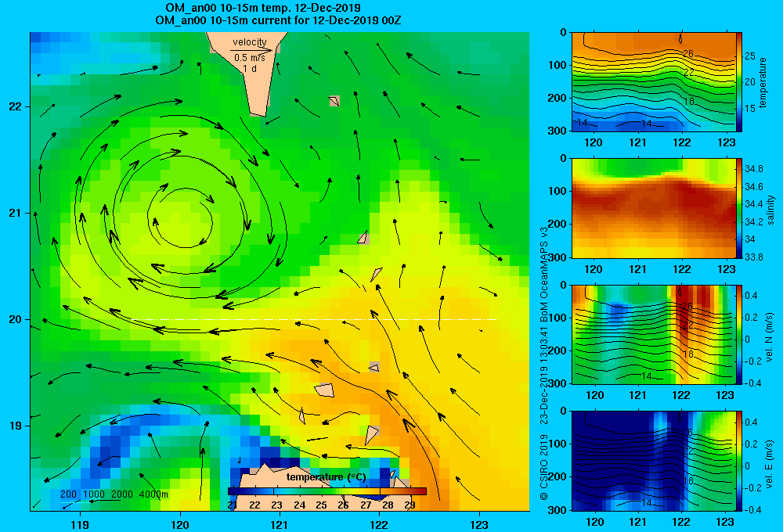Click the vertical "salinity" colorbar label

coord(770,210)
